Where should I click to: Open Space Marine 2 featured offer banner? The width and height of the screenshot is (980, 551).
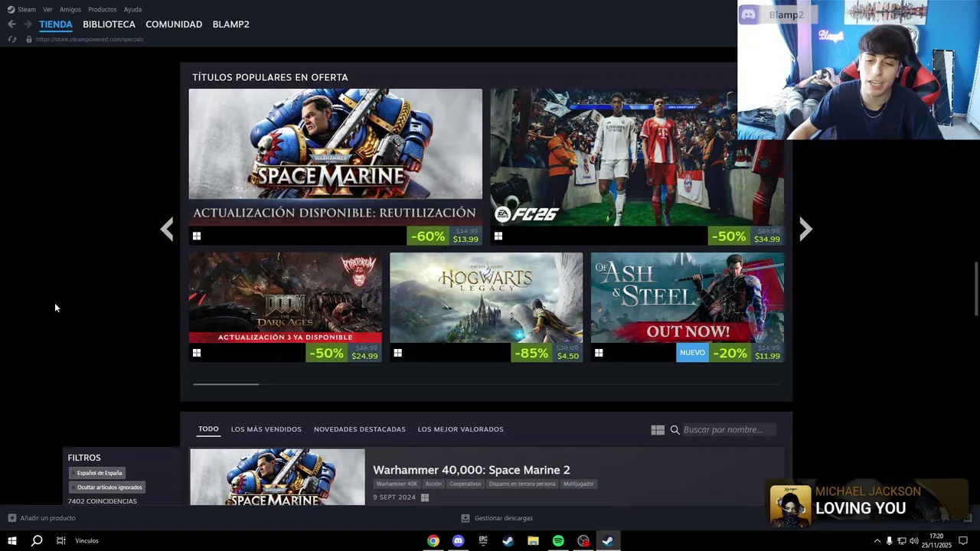335,167
